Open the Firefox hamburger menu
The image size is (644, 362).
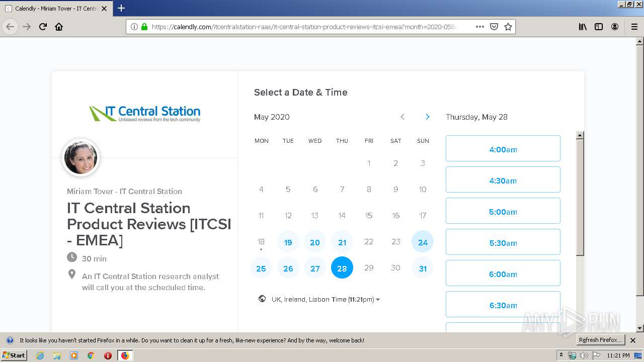tap(634, 27)
